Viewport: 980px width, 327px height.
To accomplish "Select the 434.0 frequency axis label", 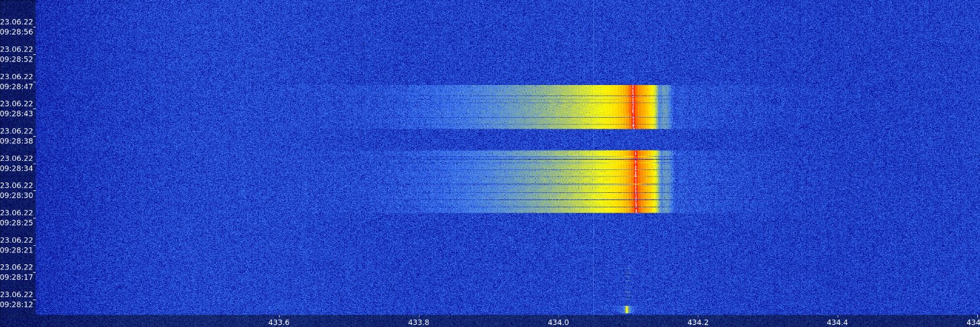I will pos(558,322).
